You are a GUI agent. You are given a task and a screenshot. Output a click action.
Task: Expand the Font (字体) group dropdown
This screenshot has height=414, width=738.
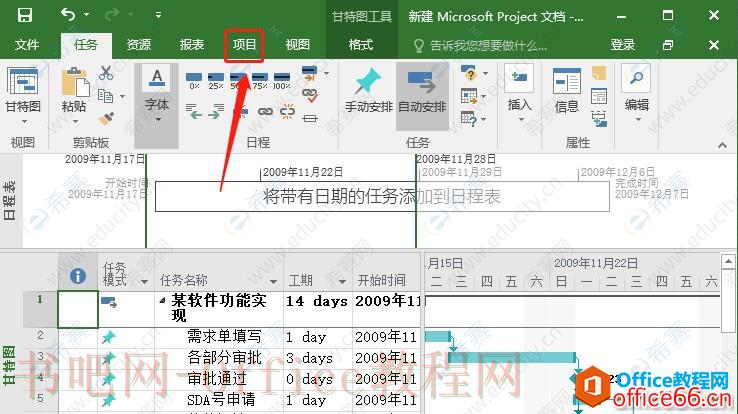pyautogui.click(x=158, y=119)
